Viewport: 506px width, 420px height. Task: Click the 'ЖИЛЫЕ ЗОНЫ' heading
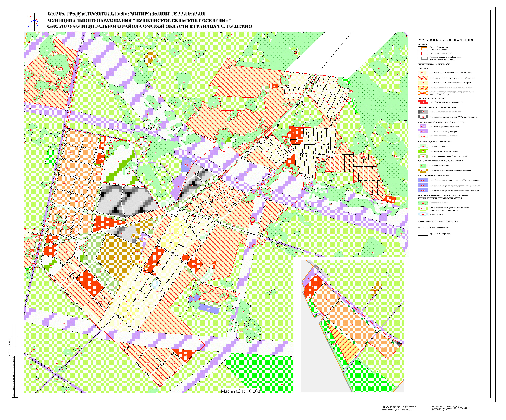(x=424, y=68)
